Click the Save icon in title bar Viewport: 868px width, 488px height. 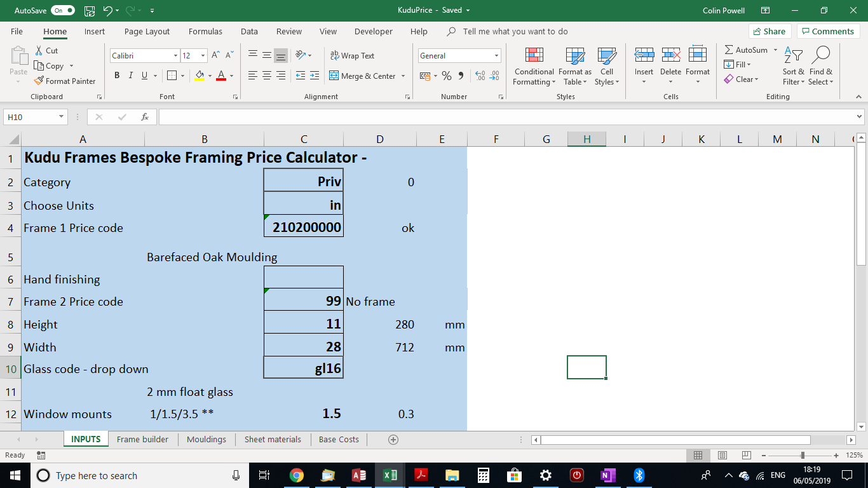(90, 10)
